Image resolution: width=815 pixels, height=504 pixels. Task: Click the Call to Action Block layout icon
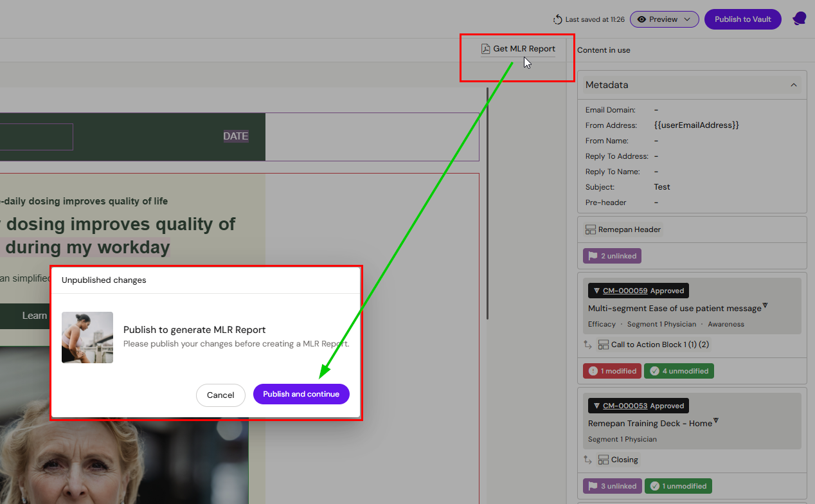(x=603, y=345)
